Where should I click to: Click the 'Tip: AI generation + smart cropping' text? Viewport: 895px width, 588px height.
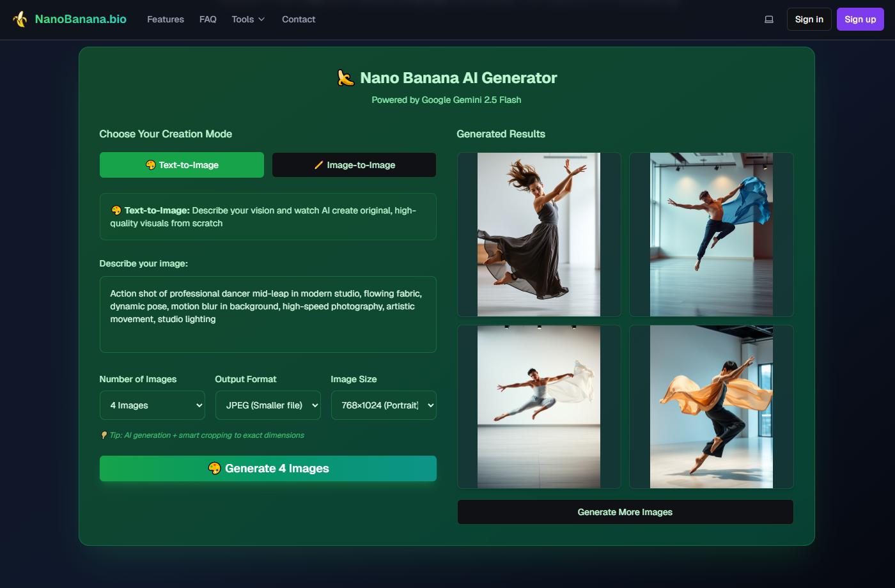point(206,435)
